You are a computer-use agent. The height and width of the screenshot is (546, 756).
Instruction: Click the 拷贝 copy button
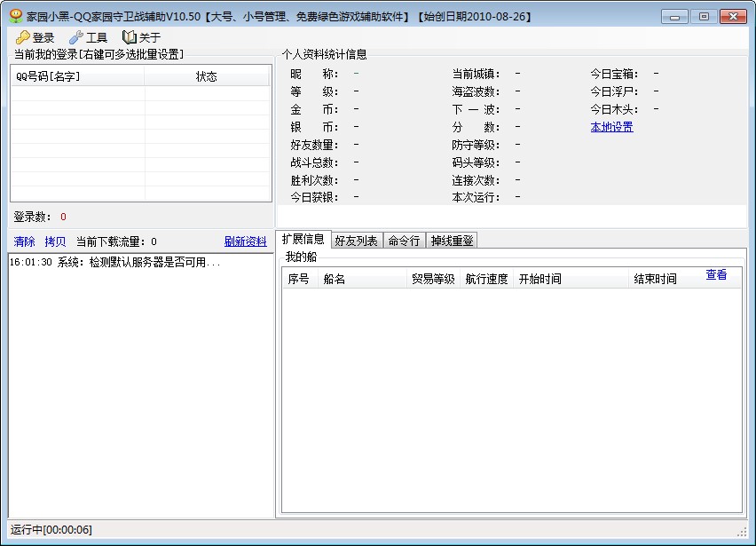[54, 241]
